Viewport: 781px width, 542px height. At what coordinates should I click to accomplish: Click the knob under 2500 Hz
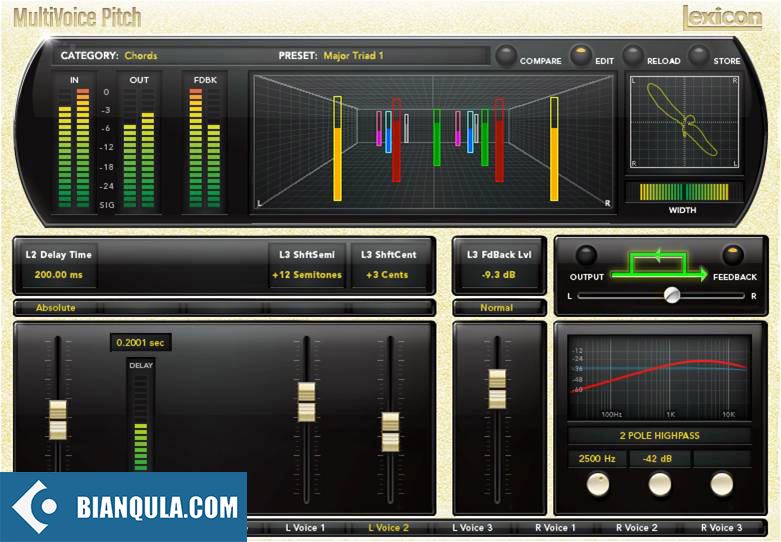click(598, 484)
